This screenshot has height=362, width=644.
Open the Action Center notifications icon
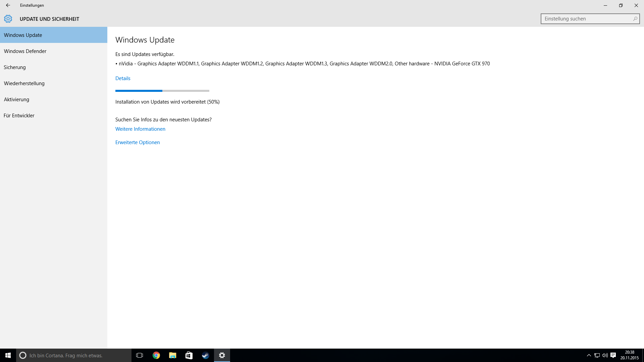click(613, 355)
